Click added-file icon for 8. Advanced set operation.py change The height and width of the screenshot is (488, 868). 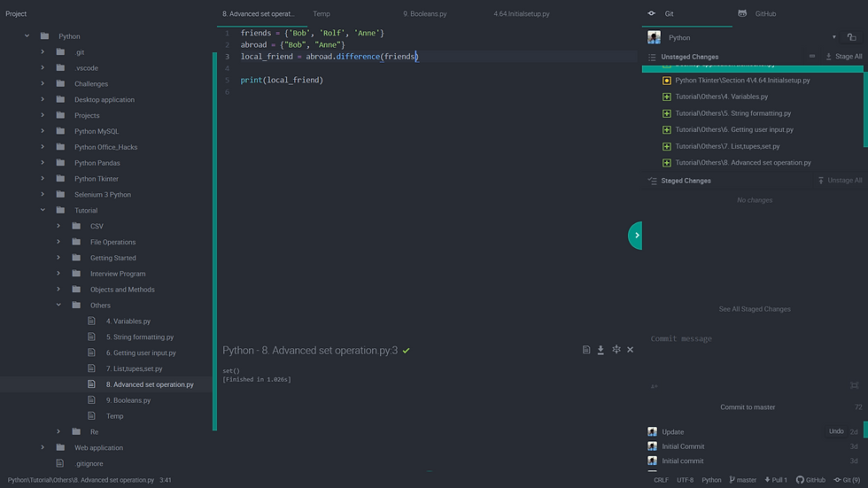(666, 163)
